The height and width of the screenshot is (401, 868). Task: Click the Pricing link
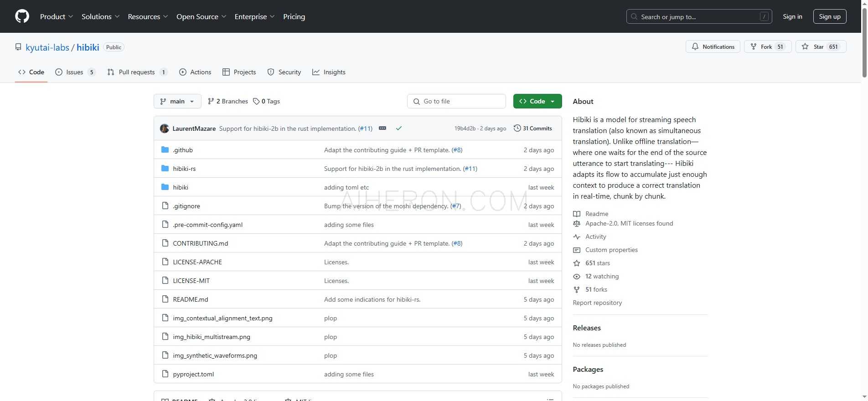pyautogui.click(x=294, y=16)
